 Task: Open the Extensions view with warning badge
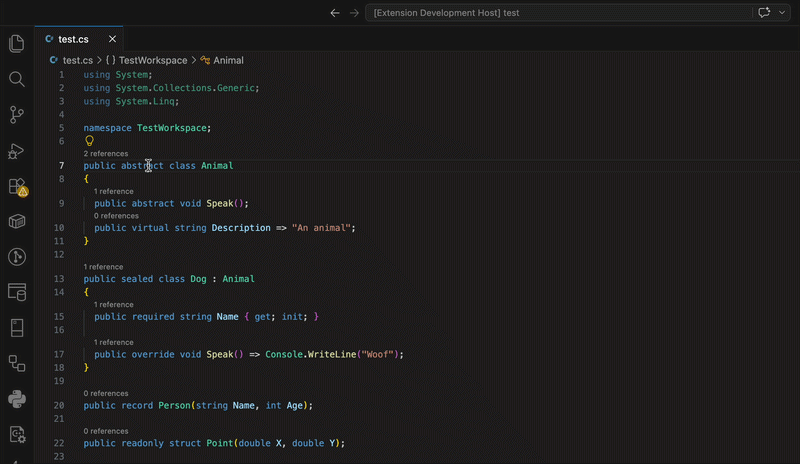click(18, 187)
